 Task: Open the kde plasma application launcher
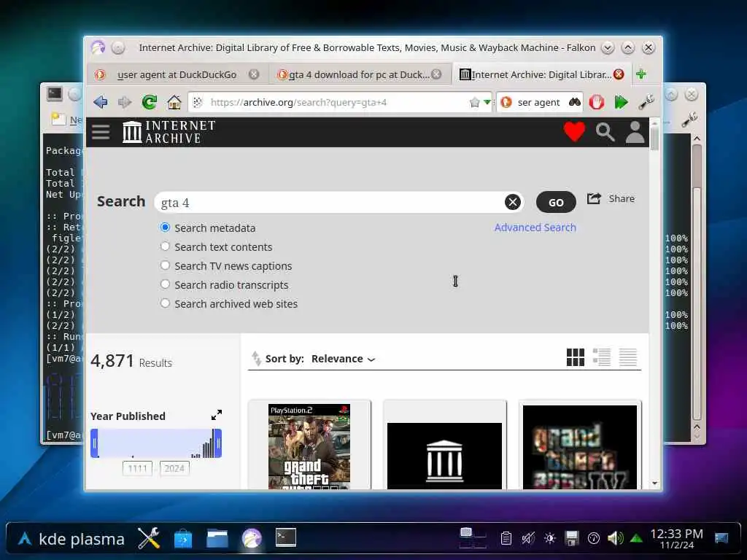(x=71, y=539)
